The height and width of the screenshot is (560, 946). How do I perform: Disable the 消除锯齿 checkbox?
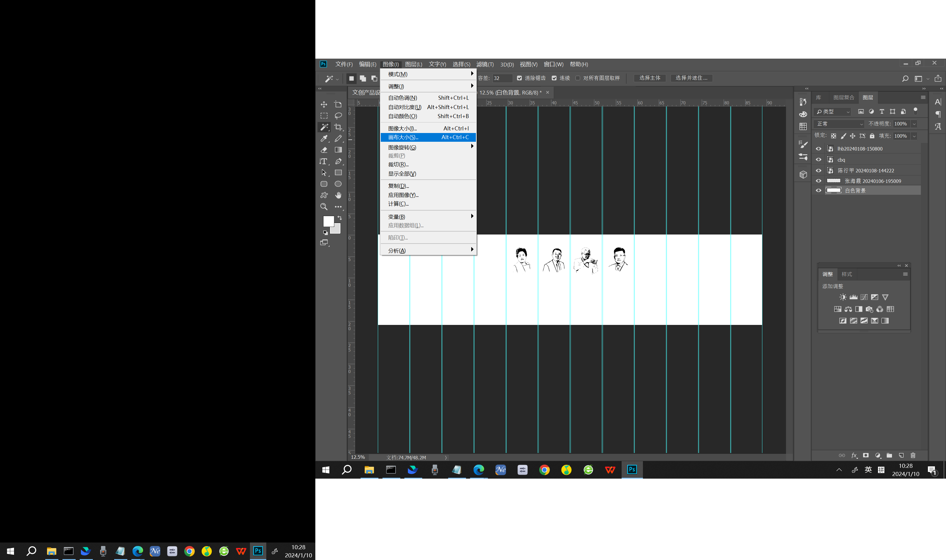tap(520, 78)
